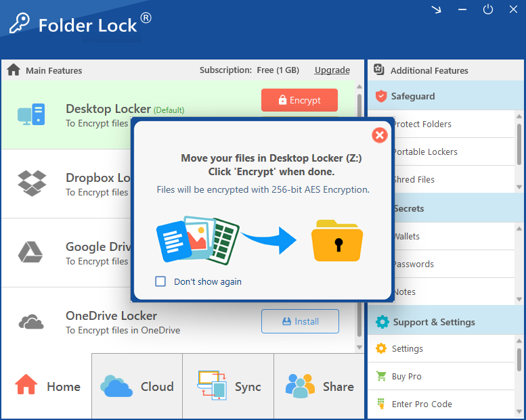Image resolution: width=526 pixels, height=420 pixels.
Task: Install the OneDrive Locker
Action: click(301, 321)
